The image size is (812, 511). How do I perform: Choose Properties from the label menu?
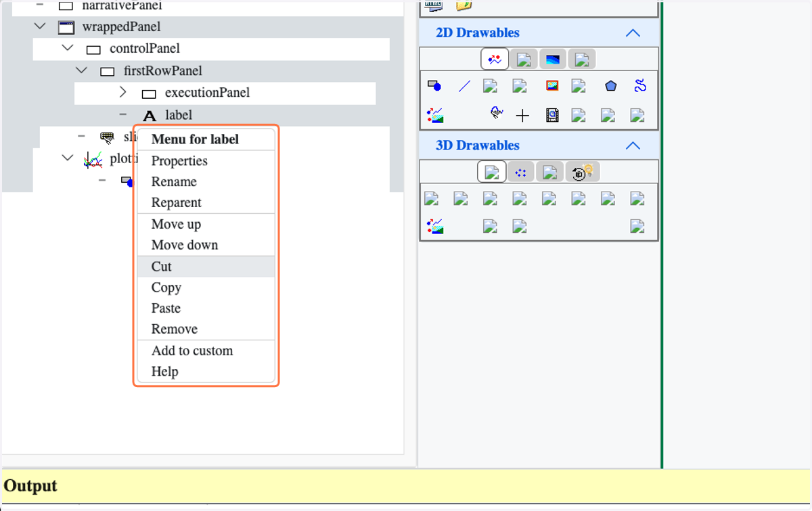[x=206, y=161]
